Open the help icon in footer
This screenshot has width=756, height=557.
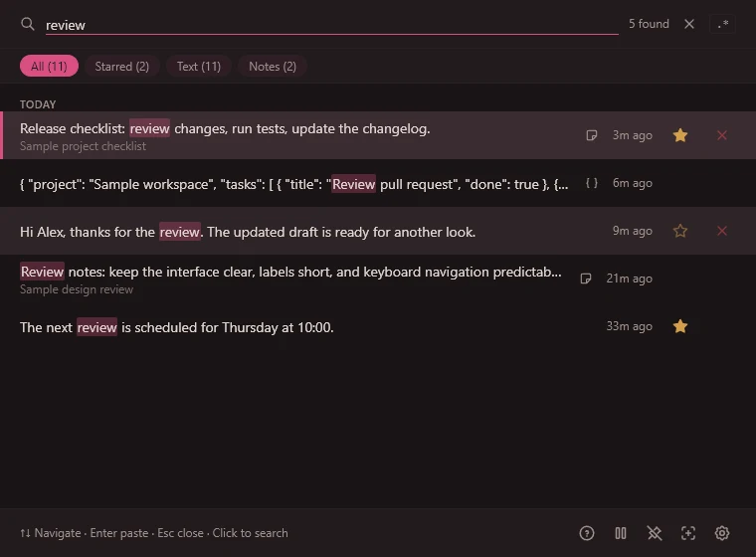pos(586,533)
